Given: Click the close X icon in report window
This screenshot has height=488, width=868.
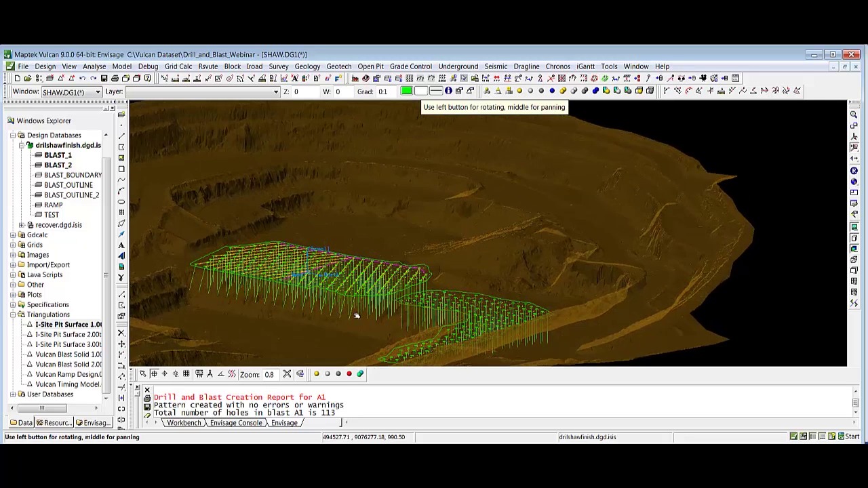Looking at the screenshot, I should pos(147,391).
